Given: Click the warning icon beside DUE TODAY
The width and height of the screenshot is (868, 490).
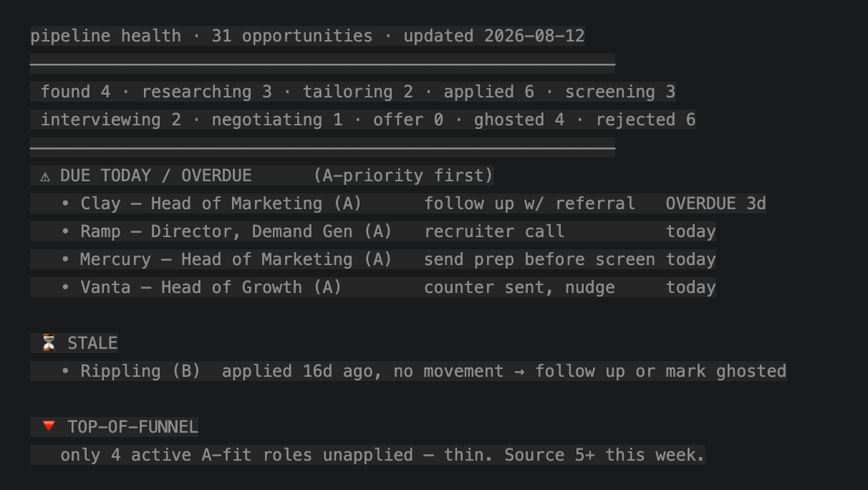Looking at the screenshot, I should 45,176.
